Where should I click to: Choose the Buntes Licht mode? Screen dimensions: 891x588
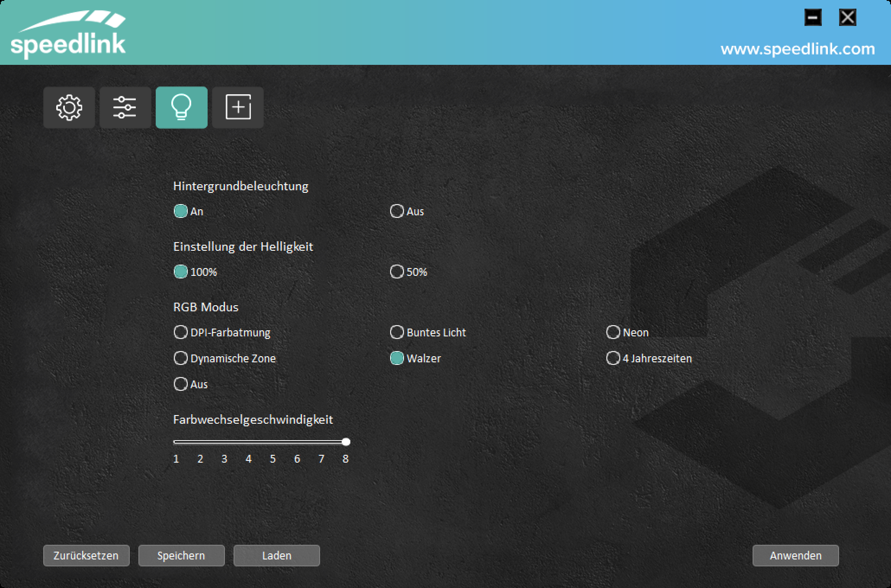397,332
